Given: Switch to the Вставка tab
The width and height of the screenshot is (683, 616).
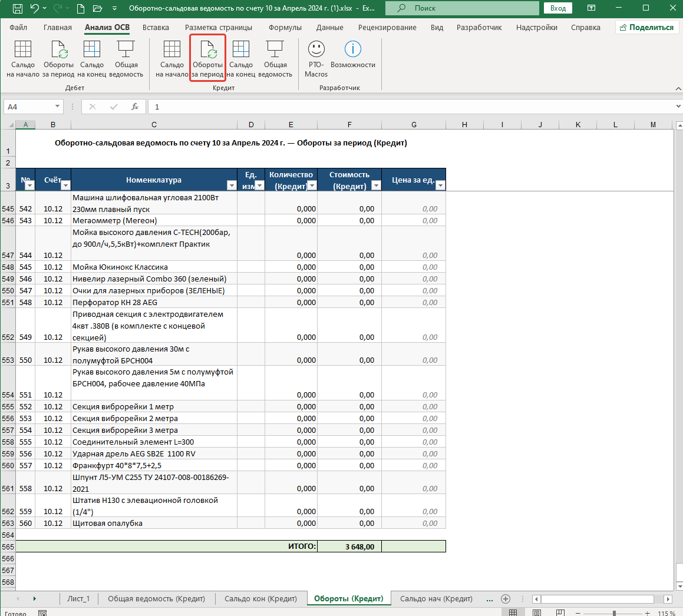Looking at the screenshot, I should click(156, 28).
